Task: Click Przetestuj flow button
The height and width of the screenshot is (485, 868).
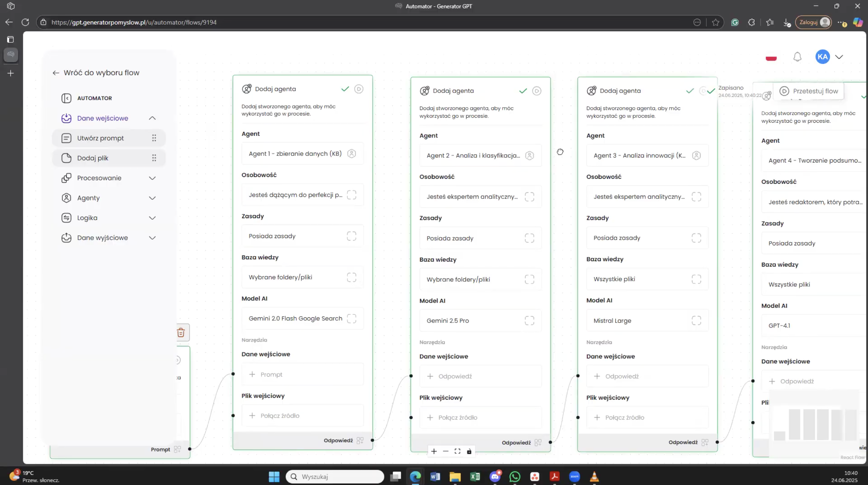Action: coord(809,91)
